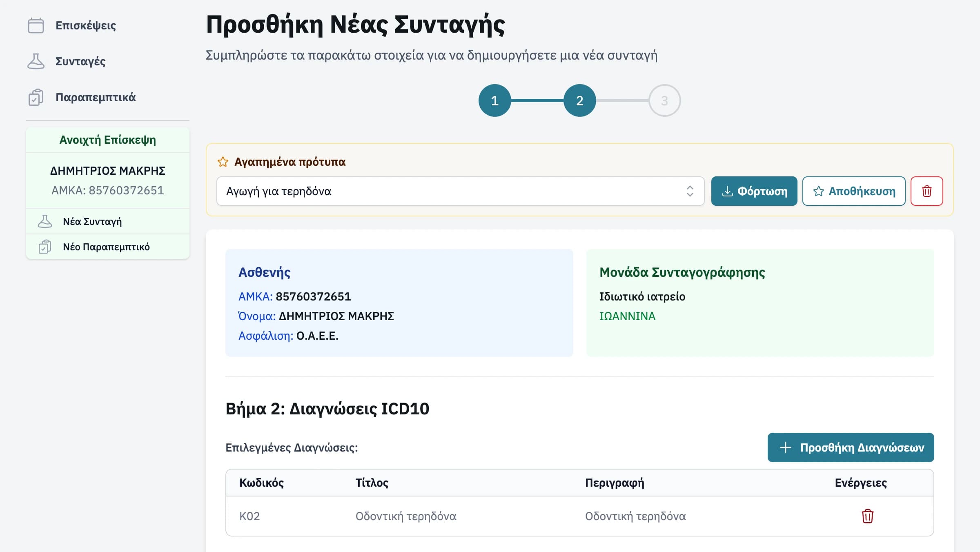
Task: Click the up-down arrows of the template selector
Action: tap(690, 191)
